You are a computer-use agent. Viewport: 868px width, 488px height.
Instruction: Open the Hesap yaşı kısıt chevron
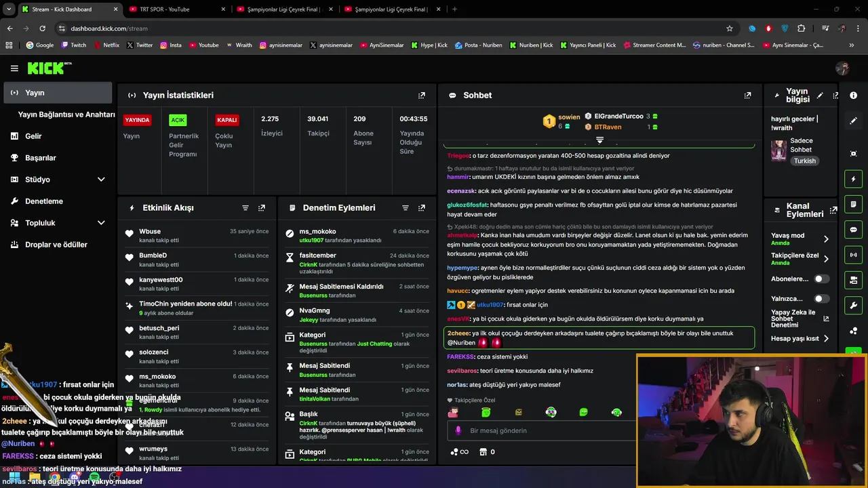(826, 338)
